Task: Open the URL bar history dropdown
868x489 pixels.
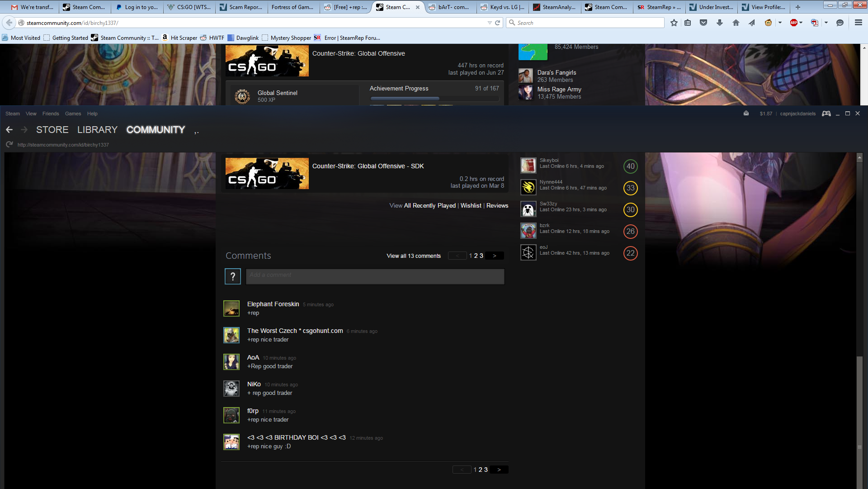Action: point(489,23)
